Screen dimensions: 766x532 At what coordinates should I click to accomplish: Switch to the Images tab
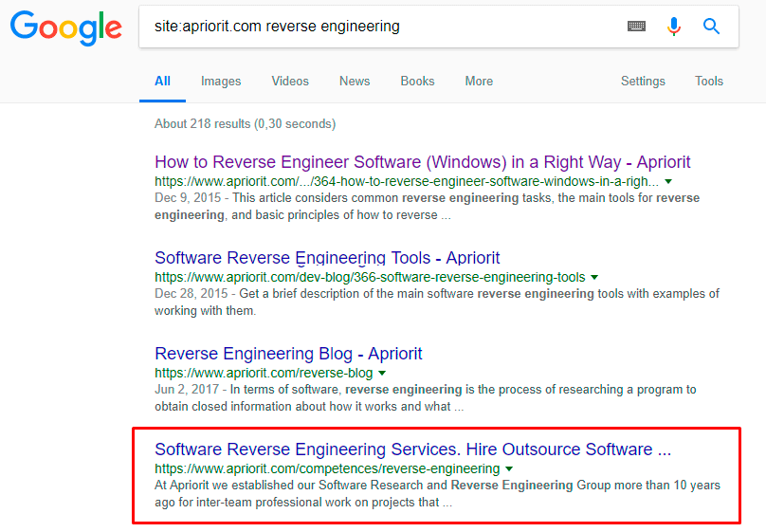tap(221, 82)
